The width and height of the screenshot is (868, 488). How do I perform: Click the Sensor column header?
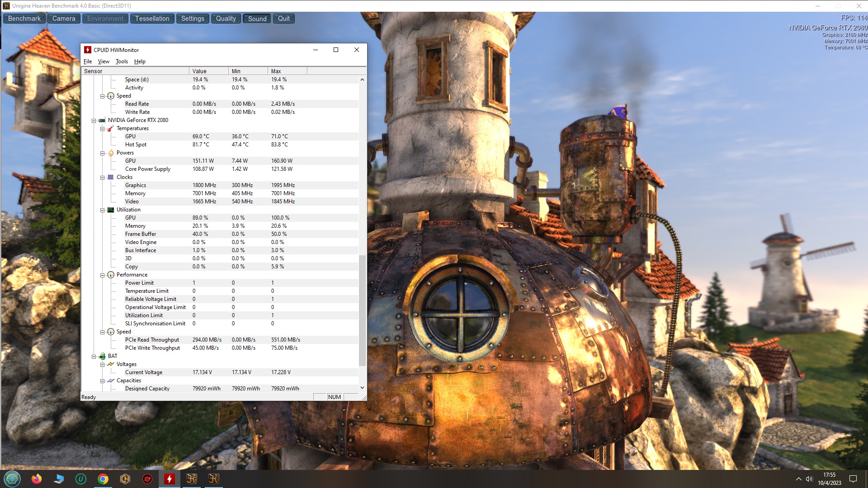coord(135,71)
